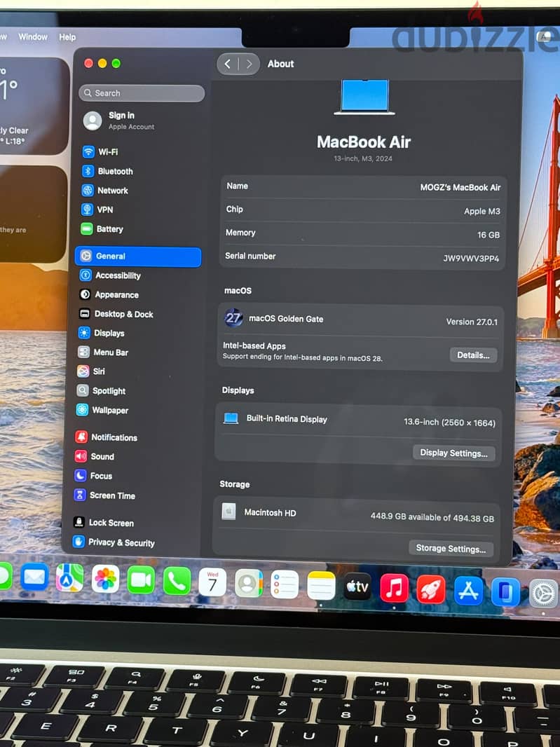560x747 pixels.
Task: Go forward with the right chevron
Action: [250, 64]
